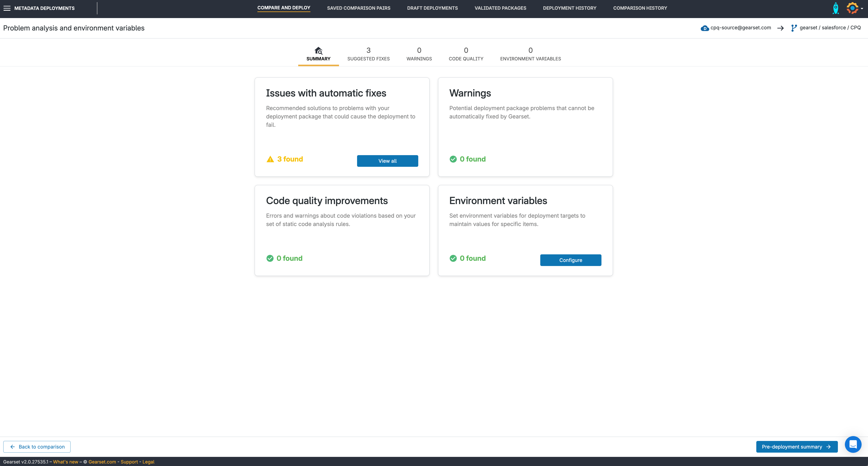Open the What's new footer link
This screenshot has height=466, width=868.
click(65, 462)
